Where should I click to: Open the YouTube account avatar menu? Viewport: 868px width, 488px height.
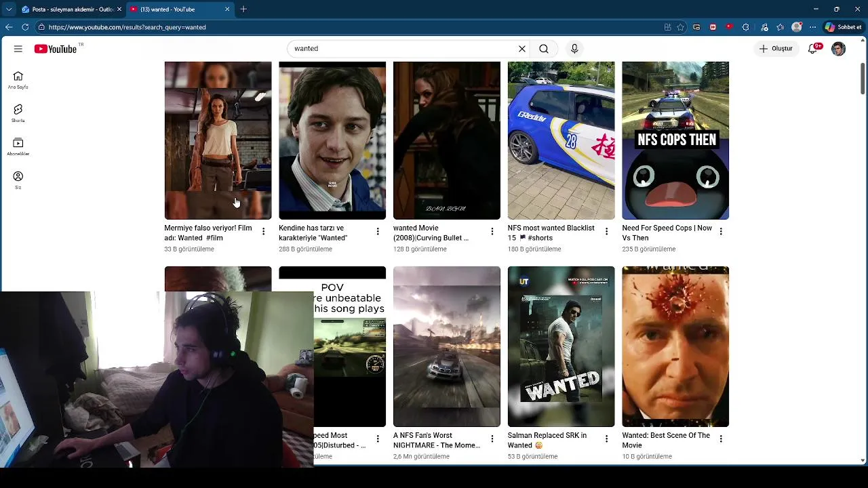click(839, 49)
